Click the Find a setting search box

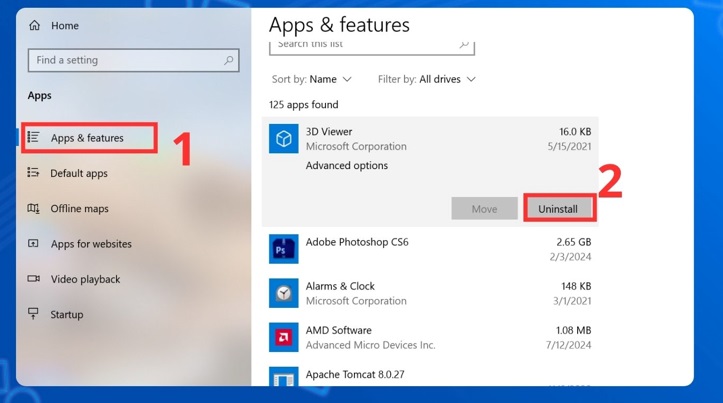pyautogui.click(x=125, y=61)
